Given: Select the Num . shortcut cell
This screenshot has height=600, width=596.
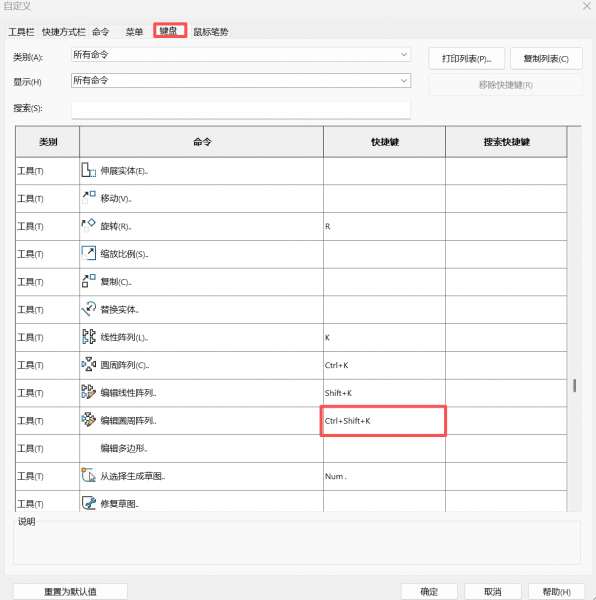Looking at the screenshot, I should click(x=384, y=476).
